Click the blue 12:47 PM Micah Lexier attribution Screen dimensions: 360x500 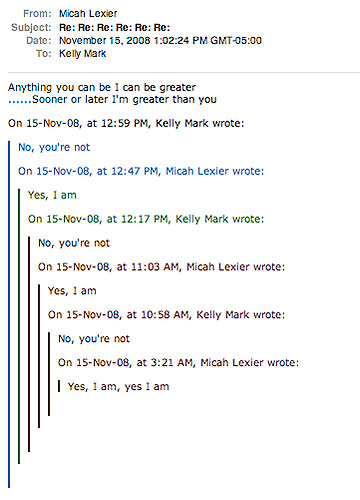coord(141,171)
